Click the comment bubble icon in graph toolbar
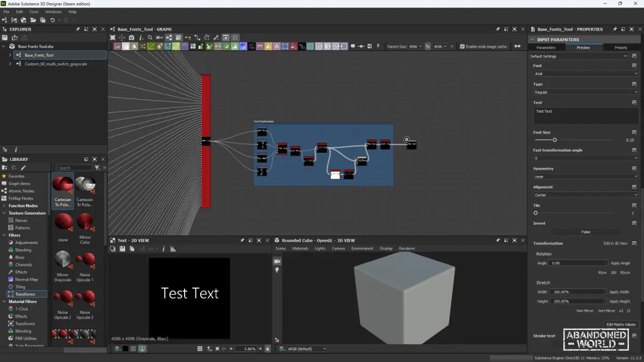Viewport: 644px width, 362px height. coord(353,47)
